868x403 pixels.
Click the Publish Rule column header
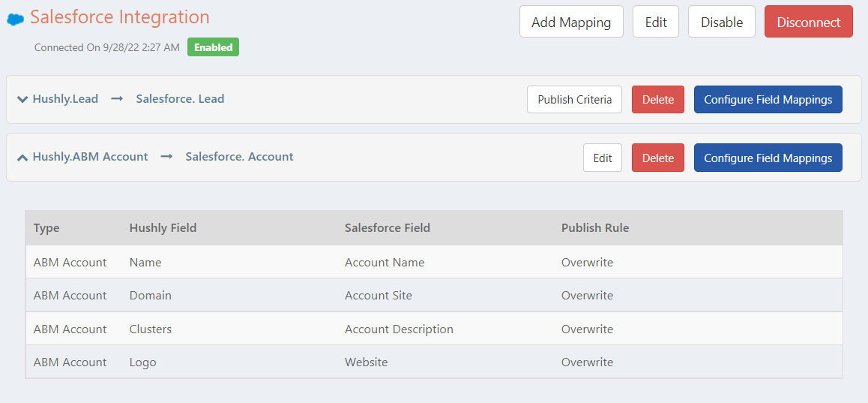pos(595,228)
